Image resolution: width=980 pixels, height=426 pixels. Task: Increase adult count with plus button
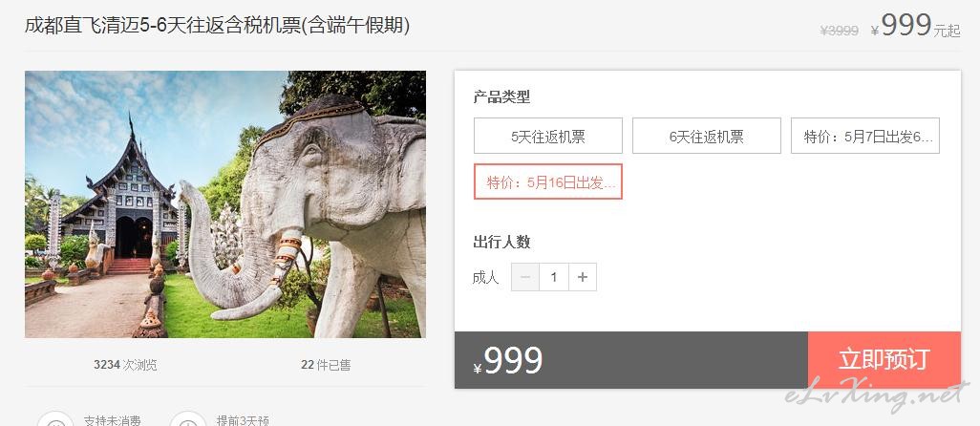(x=583, y=277)
